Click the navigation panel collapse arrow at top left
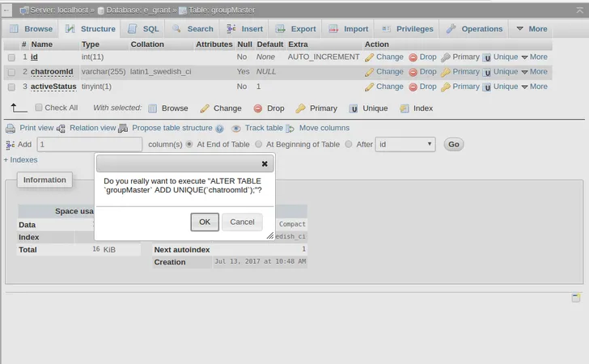The height and width of the screenshot is (364, 589). tap(6, 11)
